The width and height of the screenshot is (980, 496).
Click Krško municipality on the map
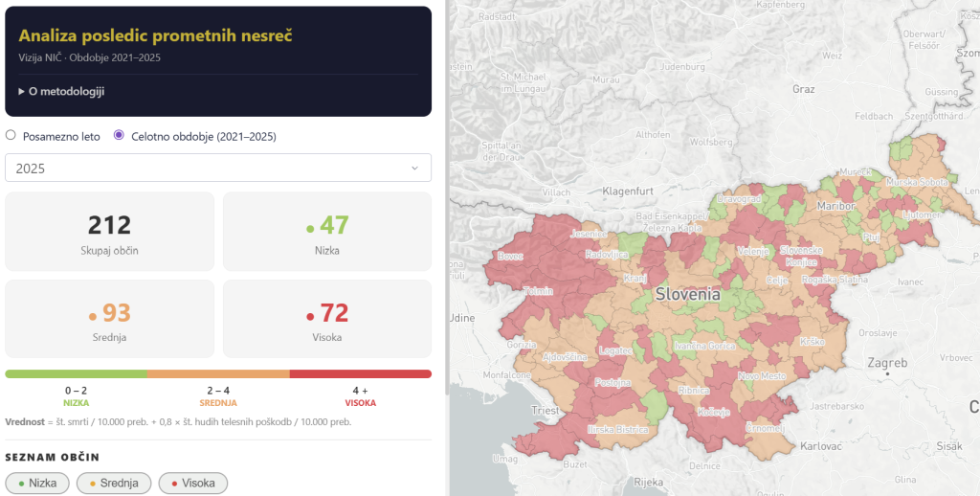click(x=812, y=342)
